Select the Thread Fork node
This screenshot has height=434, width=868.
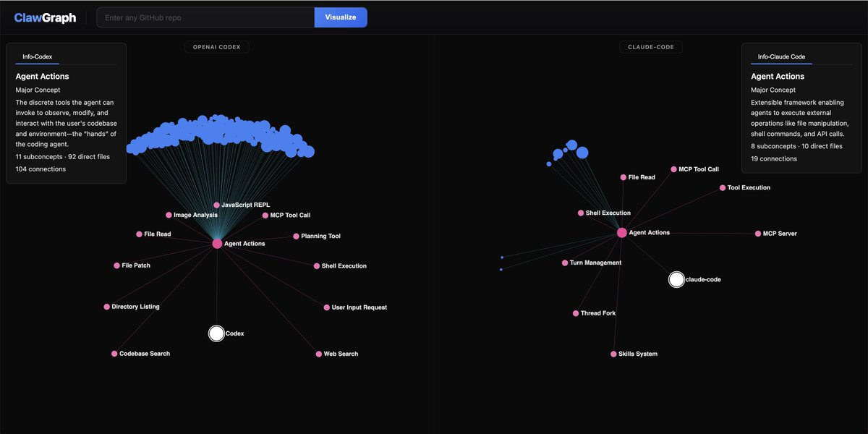576,313
